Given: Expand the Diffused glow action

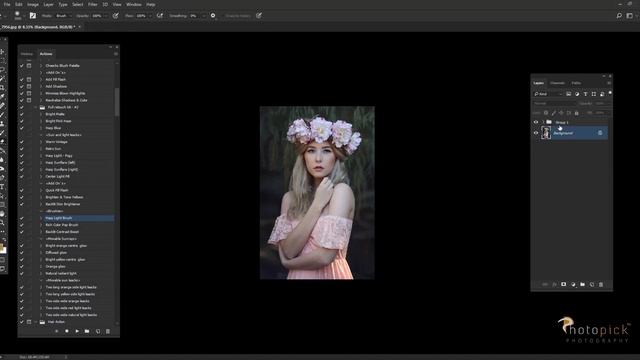Looking at the screenshot, I should [x=41, y=253].
